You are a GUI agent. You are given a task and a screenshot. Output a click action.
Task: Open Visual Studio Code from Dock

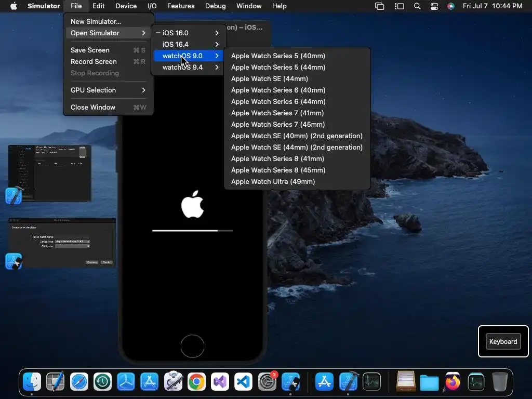(x=243, y=382)
